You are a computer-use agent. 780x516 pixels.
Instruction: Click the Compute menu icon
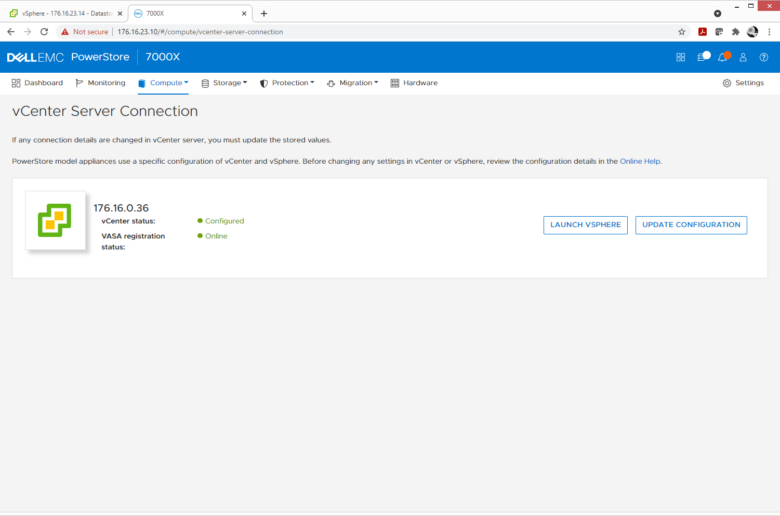(142, 83)
